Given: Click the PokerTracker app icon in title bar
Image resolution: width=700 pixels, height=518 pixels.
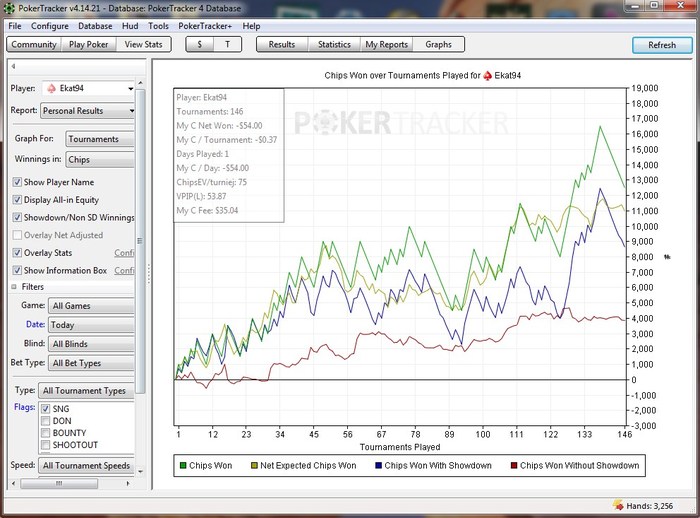Looking at the screenshot, I should pyautogui.click(x=9, y=8).
